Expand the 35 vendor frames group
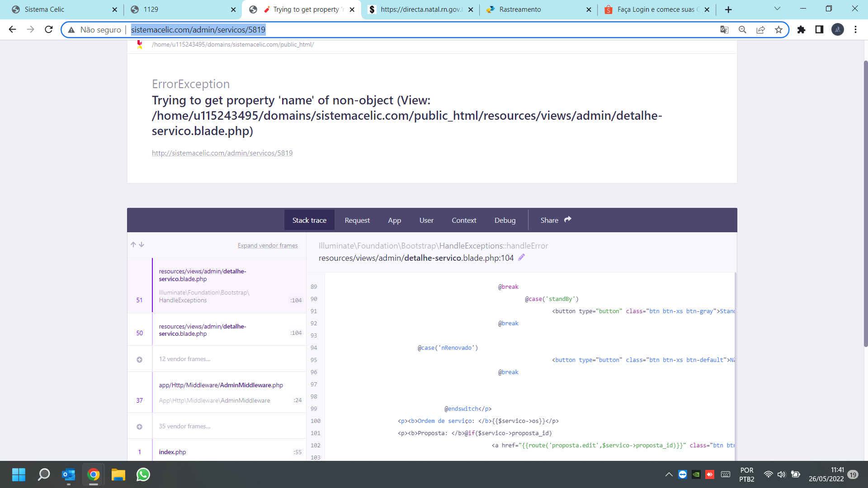868x488 pixels. coord(139,426)
